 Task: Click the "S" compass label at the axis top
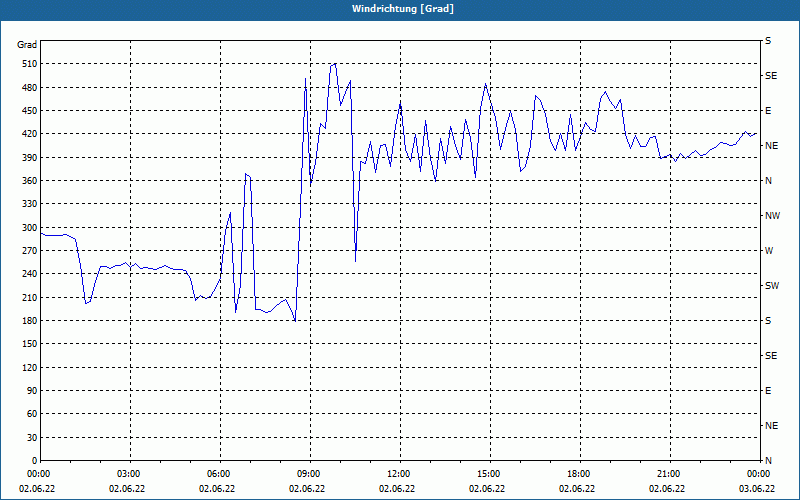point(768,41)
